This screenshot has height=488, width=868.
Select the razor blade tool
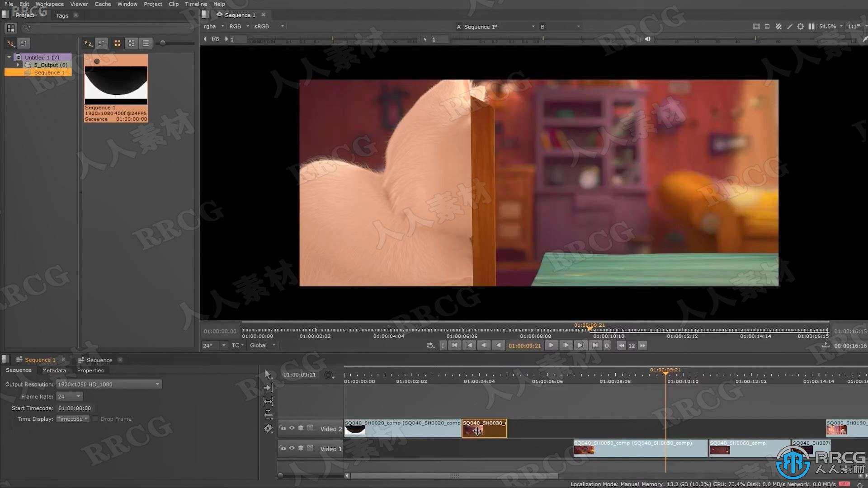tap(268, 428)
